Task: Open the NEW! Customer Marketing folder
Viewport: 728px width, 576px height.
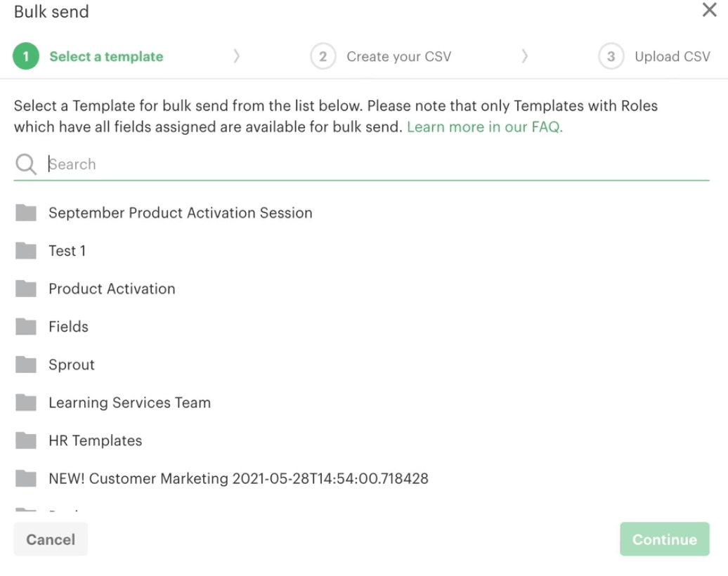Action: click(238, 478)
